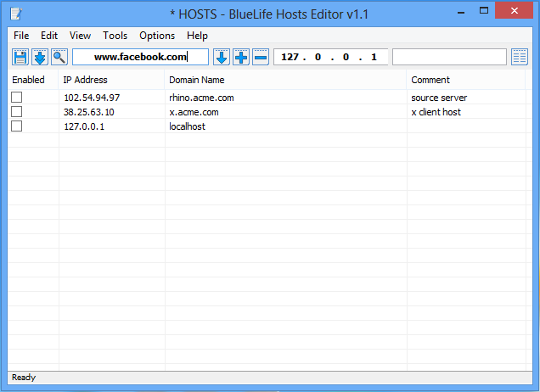The height and width of the screenshot is (392, 540).
Task: Remove entry using the minus icon
Action: pyautogui.click(x=261, y=57)
